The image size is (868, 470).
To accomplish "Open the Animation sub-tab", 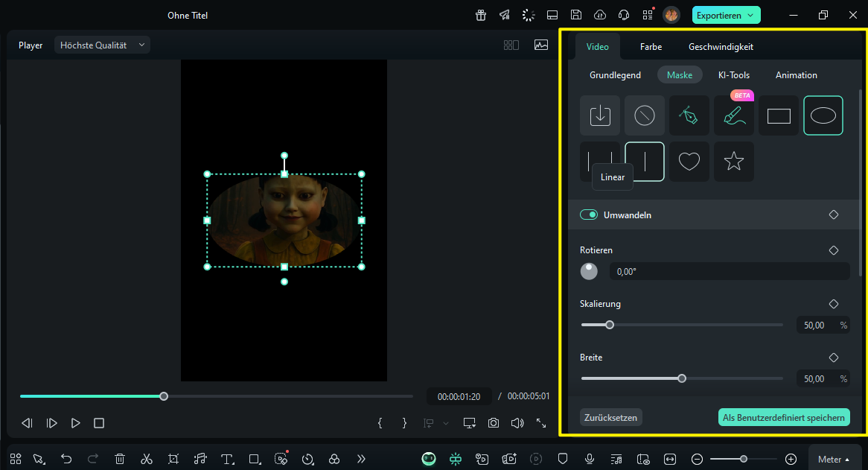I will pyautogui.click(x=796, y=75).
